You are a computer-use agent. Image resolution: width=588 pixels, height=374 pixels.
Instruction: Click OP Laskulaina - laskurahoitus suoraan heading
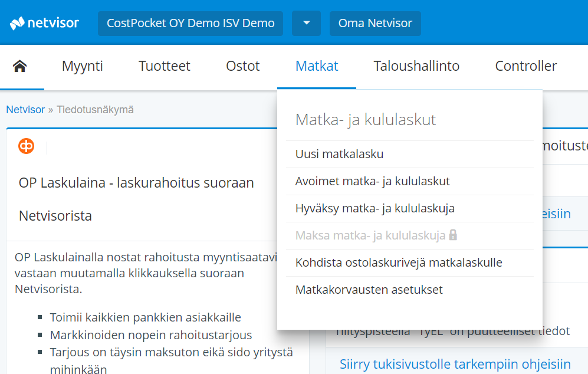pos(136,183)
